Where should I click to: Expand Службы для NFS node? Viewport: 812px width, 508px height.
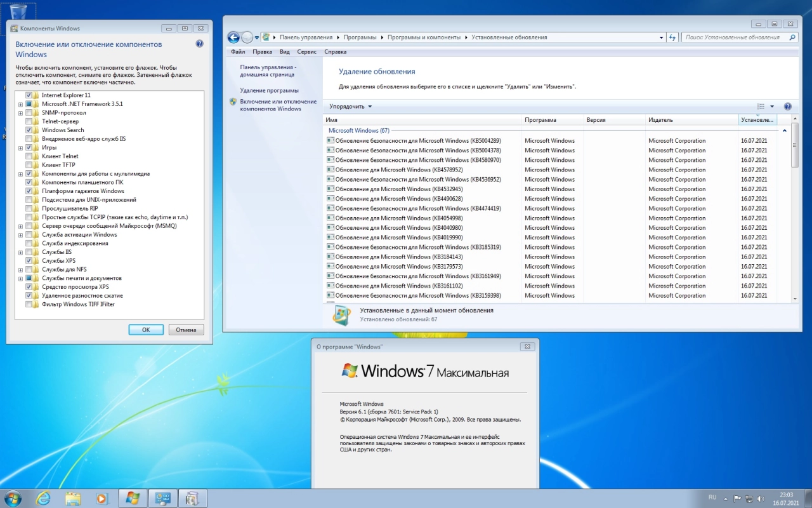(20, 270)
